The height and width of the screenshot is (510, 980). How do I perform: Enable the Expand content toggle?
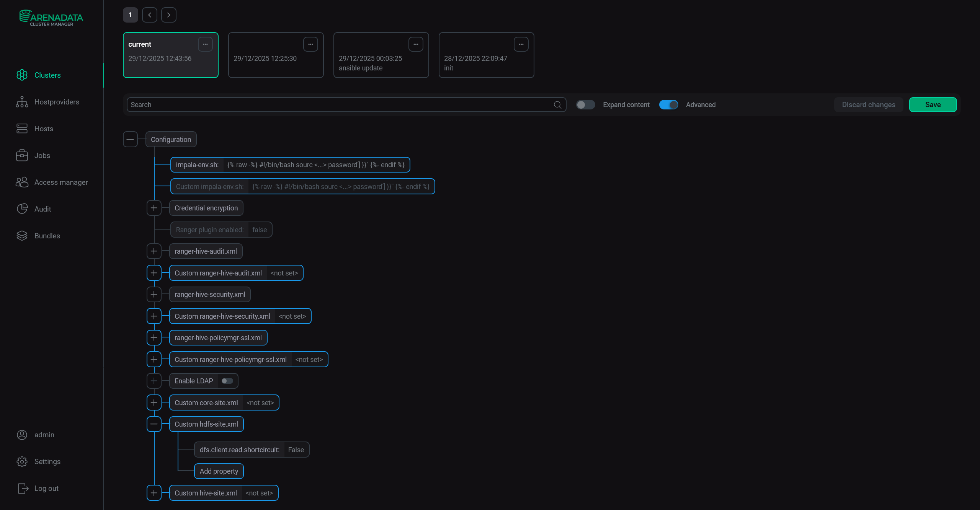(x=585, y=104)
